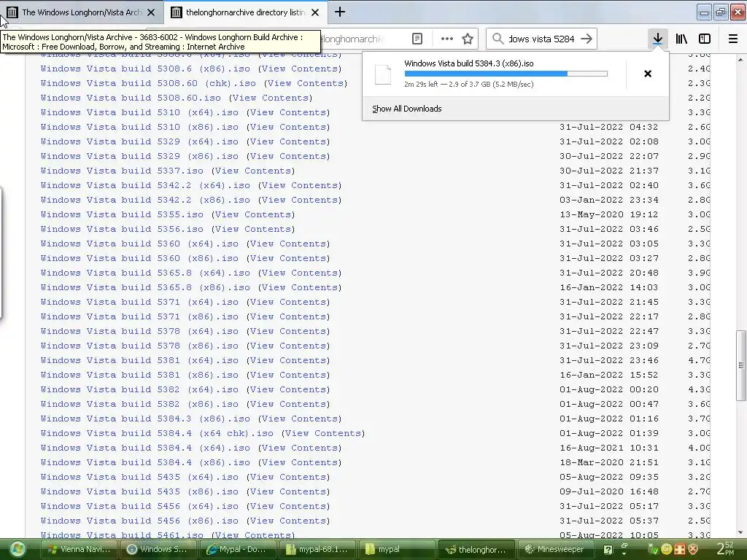Close the Windows Longhorn/Vista Archive tab
747x560 pixels.
click(151, 12)
